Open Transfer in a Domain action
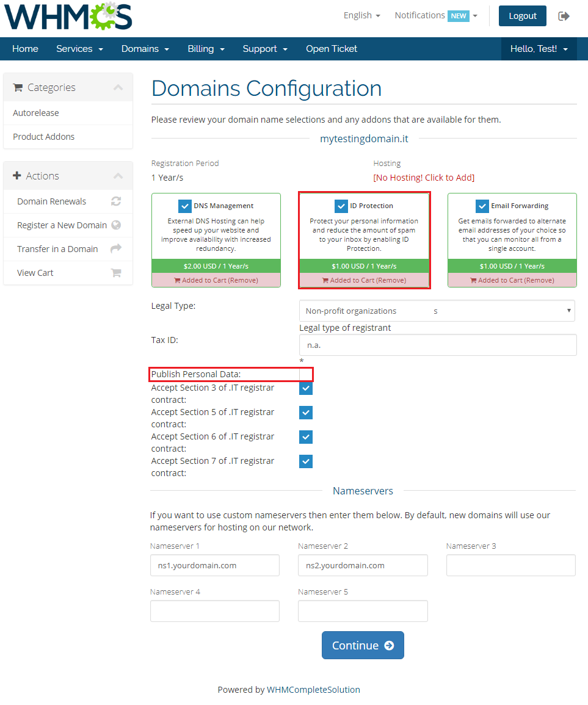588x705 pixels. [x=68, y=249]
